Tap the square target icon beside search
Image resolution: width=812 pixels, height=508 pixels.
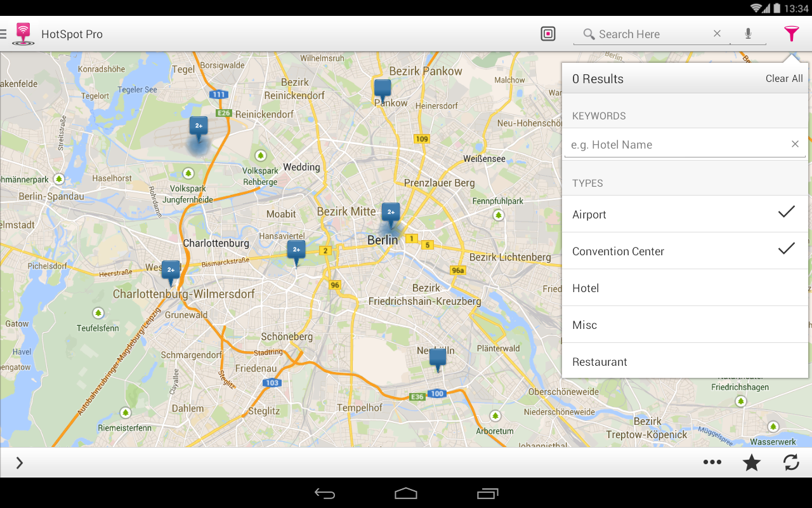[548, 34]
